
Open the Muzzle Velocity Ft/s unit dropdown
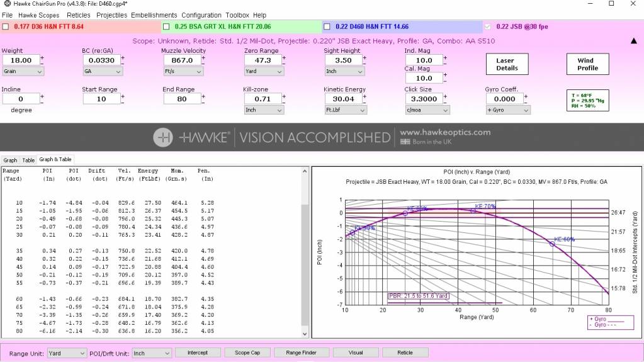(183, 72)
